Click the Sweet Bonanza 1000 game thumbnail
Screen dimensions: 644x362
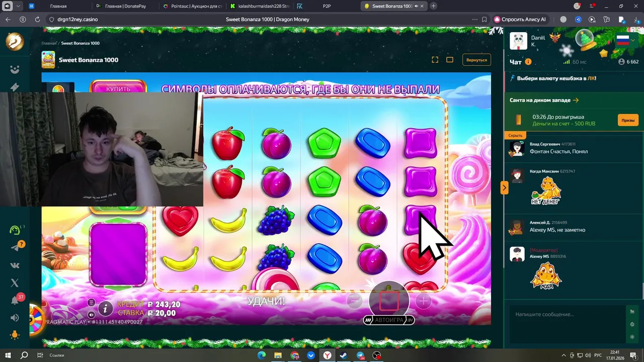48,60
